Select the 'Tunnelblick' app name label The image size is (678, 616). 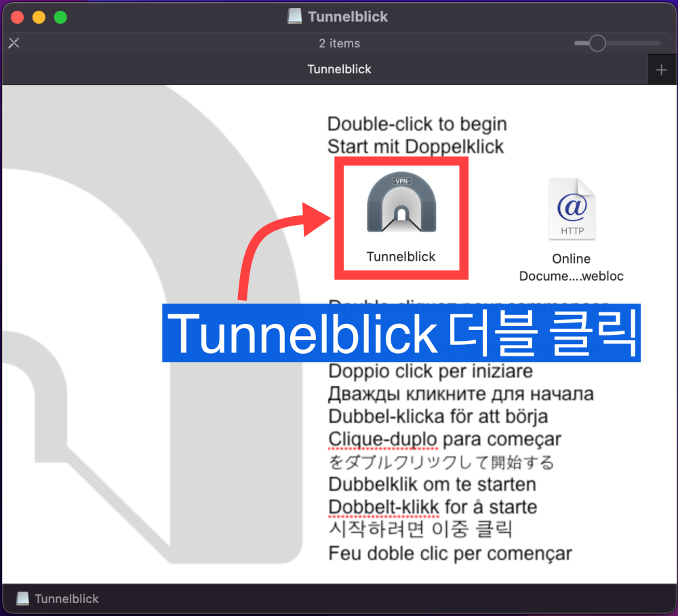click(x=401, y=257)
